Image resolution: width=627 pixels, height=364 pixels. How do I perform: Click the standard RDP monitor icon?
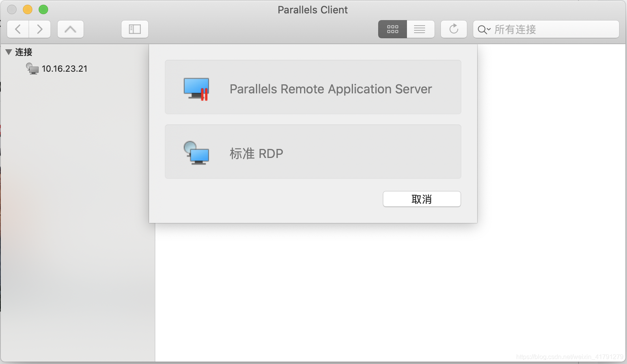196,153
